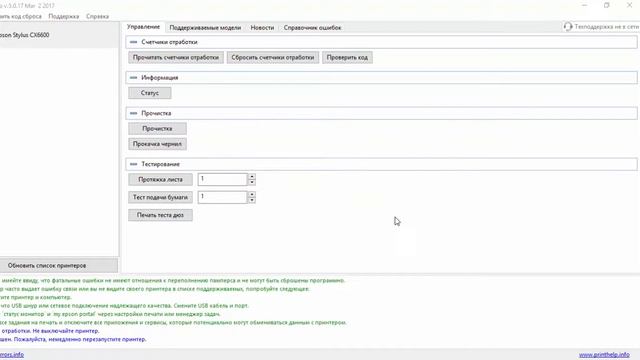The height and width of the screenshot is (360, 640).
Task: Increase Протяжка листа count with up arrow
Action: pos(252,176)
